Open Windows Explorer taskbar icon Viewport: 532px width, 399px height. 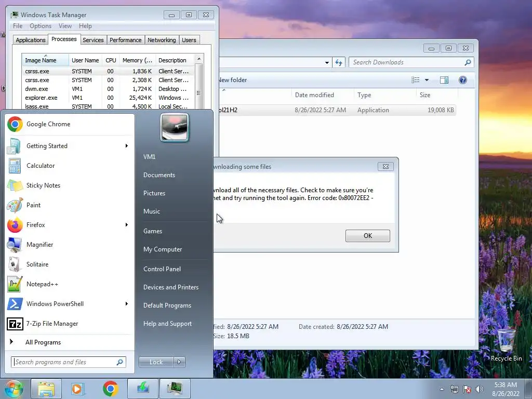click(46, 389)
